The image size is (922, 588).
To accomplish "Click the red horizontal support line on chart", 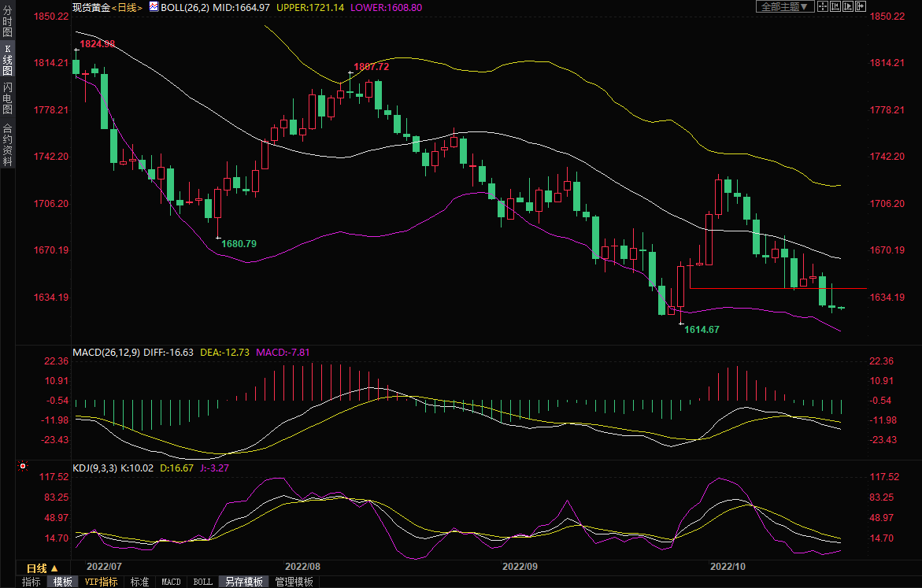I will point(779,289).
